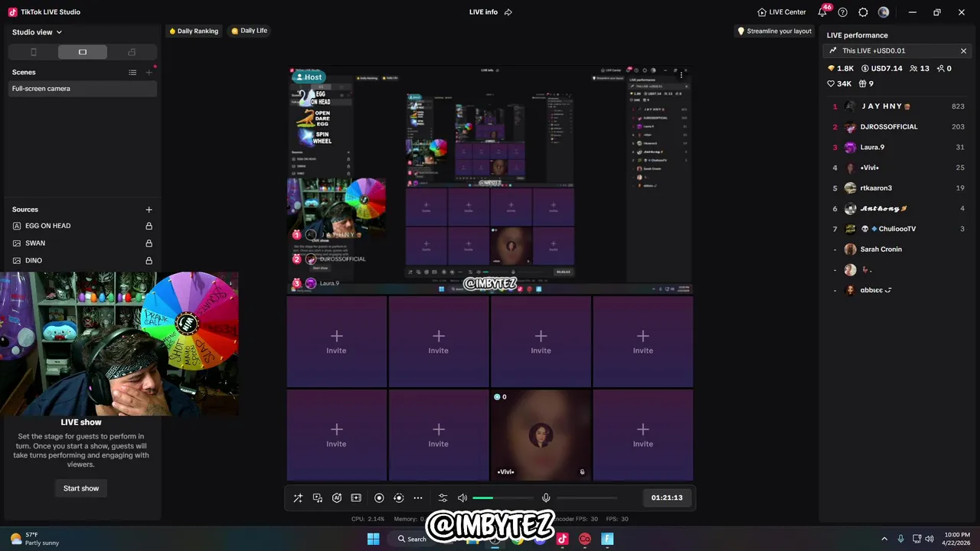Open the settings gear icon
980x551 pixels.
click(864, 12)
